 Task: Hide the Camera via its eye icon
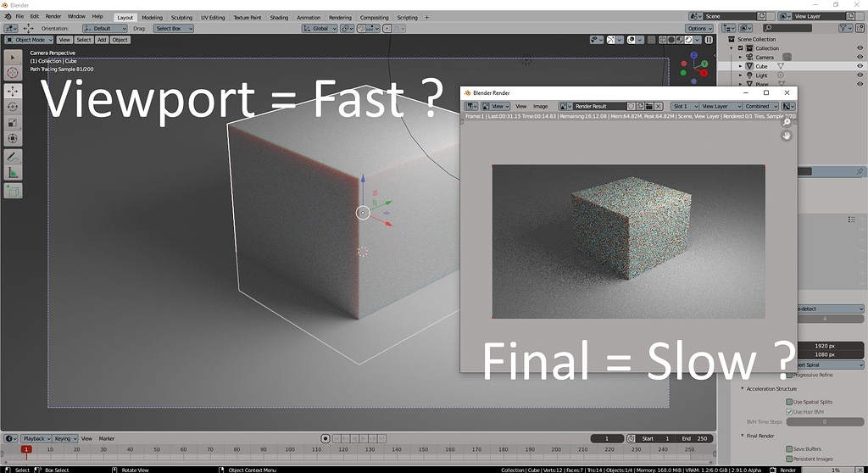click(860, 57)
